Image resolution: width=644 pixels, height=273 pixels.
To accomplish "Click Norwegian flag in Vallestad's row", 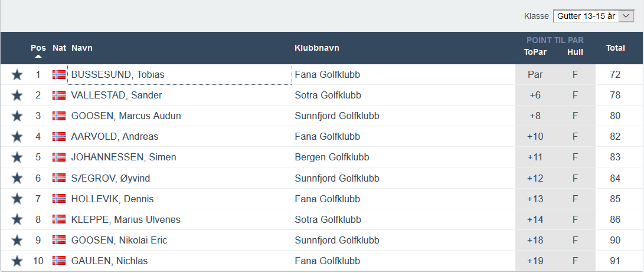I will 59,96.
